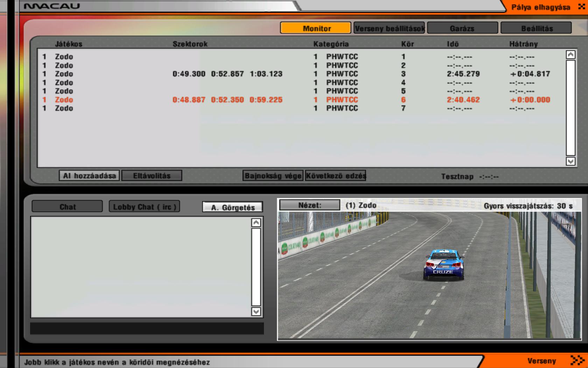This screenshot has width=588, height=368.
Task: Click the Bajnokság vége button
Action: (x=273, y=176)
